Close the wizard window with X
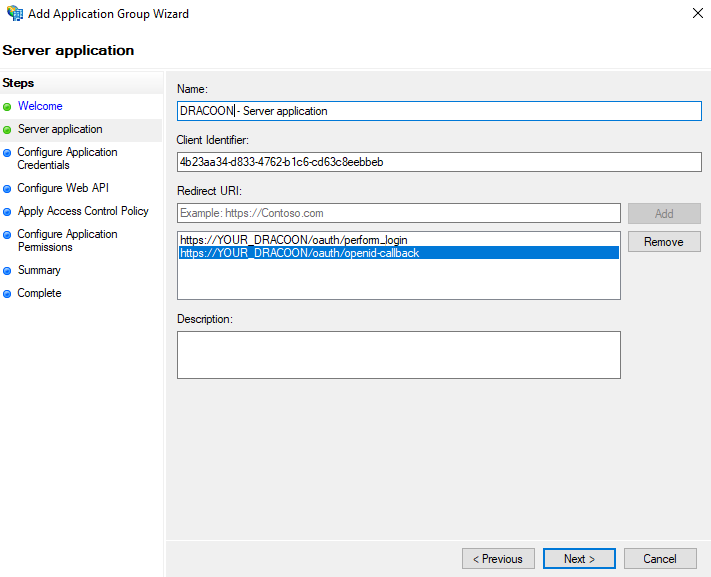This screenshot has height=577, width=711. tap(697, 13)
